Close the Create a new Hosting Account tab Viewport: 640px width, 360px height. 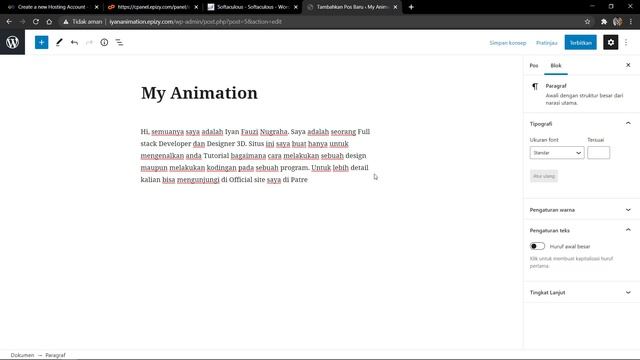click(x=97, y=7)
